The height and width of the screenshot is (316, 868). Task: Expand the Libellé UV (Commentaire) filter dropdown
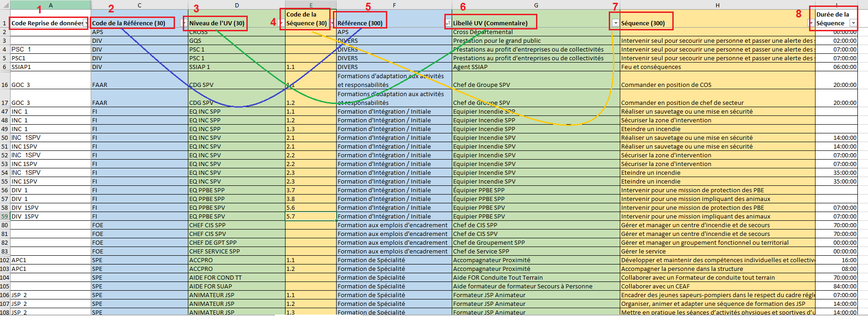point(615,23)
